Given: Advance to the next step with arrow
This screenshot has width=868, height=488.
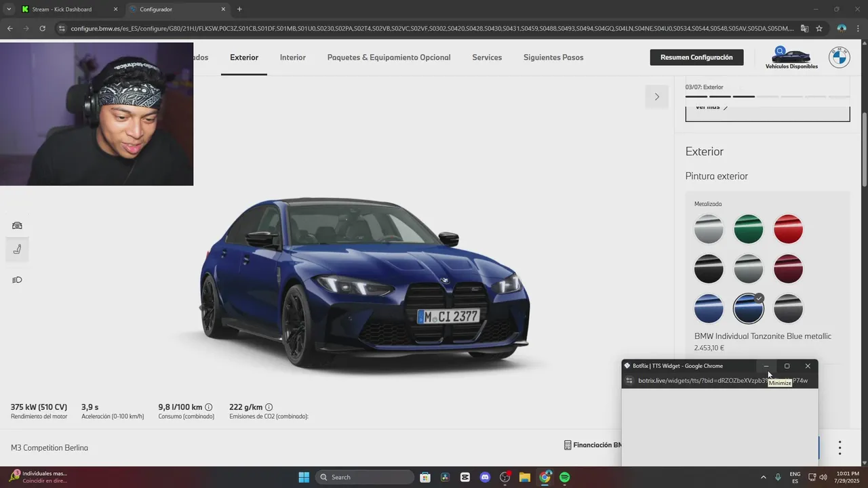Looking at the screenshot, I should click(x=656, y=97).
